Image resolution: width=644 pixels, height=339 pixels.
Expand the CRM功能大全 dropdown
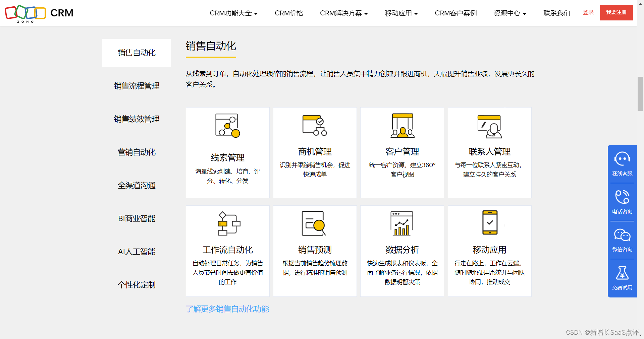click(234, 13)
